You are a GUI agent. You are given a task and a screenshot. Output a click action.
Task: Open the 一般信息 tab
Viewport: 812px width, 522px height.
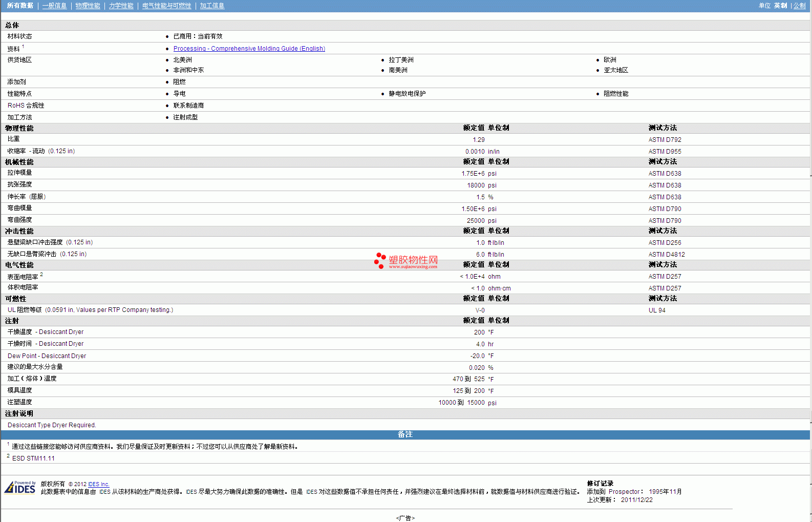(x=54, y=6)
